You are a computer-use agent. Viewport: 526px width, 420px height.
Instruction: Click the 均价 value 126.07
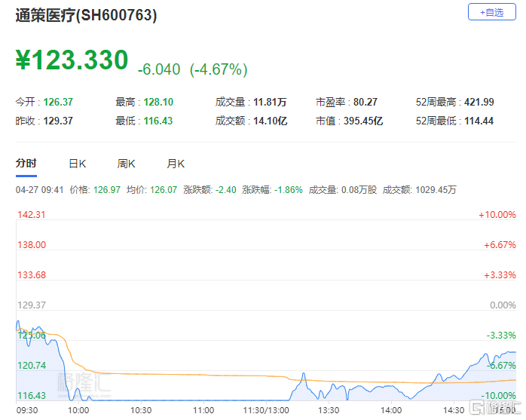pos(164,190)
